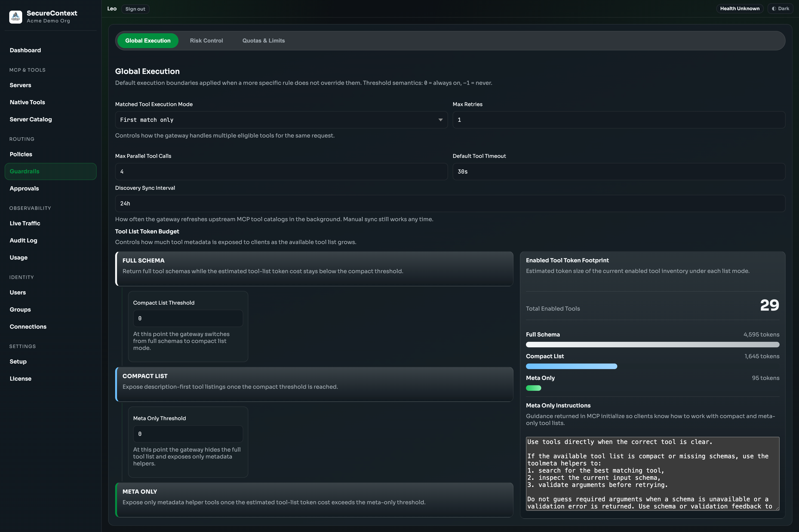The height and width of the screenshot is (532, 799).
Task: Switch to the Risk Control tab
Action: tap(206, 40)
